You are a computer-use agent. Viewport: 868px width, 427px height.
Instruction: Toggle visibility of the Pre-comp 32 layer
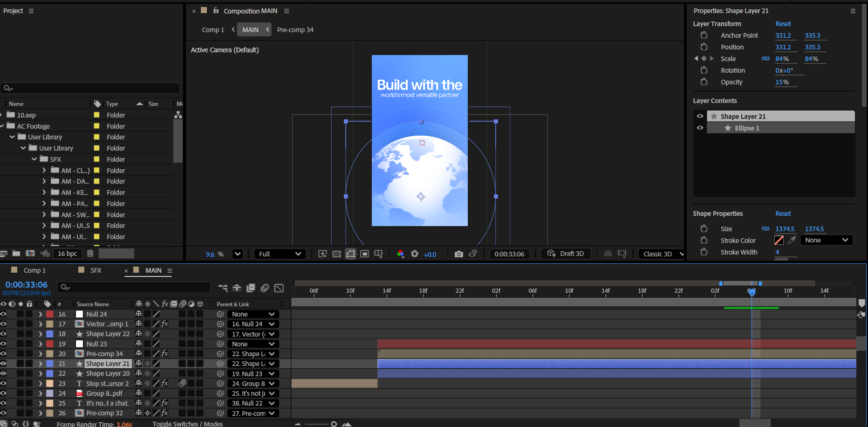[x=3, y=413]
